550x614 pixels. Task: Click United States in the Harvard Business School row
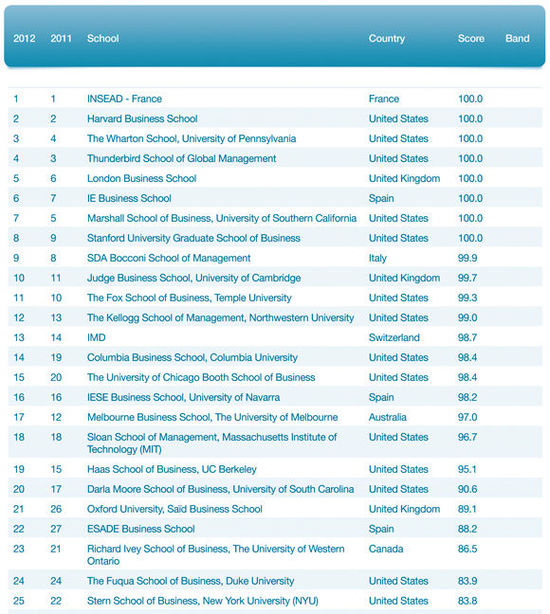(399, 119)
